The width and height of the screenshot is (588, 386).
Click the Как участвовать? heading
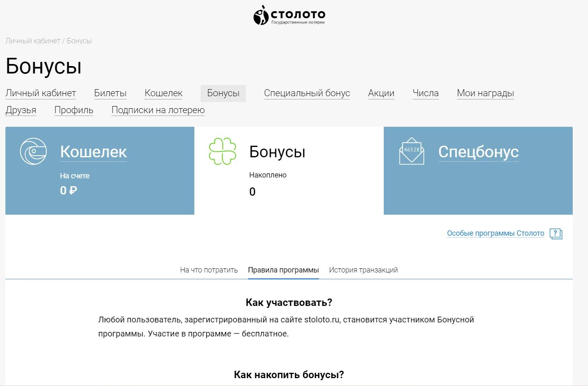[x=289, y=303]
